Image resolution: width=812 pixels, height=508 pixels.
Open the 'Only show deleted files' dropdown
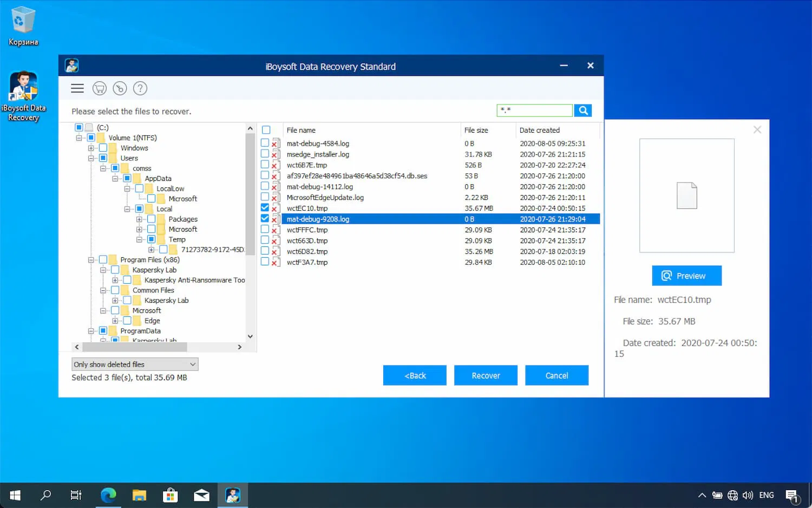click(134, 364)
